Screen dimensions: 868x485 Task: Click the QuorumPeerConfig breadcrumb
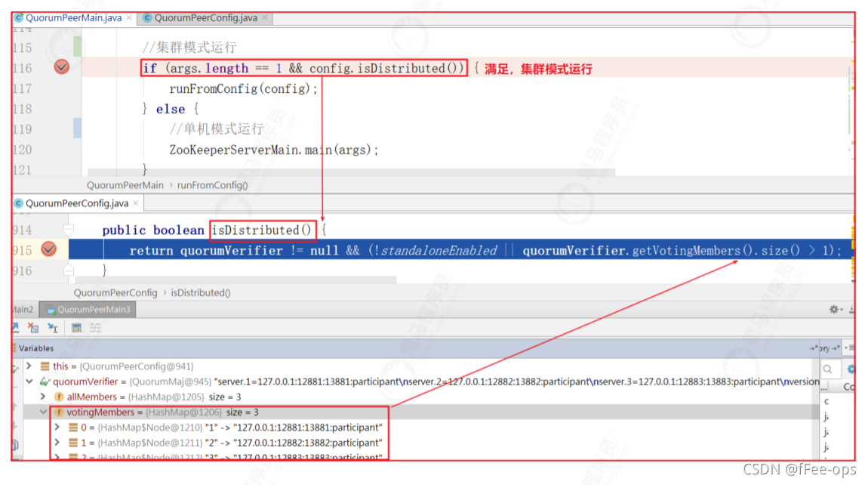[115, 292]
